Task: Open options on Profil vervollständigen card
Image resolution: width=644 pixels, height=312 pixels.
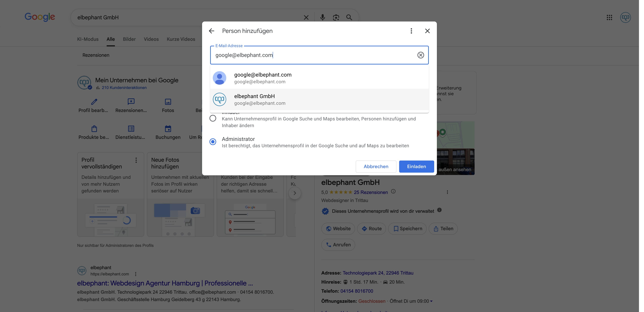Action: tap(136, 160)
